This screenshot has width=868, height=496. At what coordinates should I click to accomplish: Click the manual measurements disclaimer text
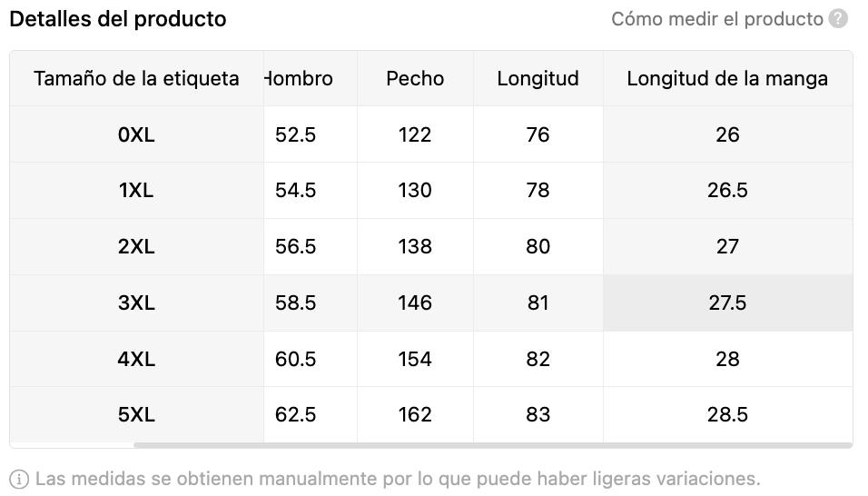point(398,479)
